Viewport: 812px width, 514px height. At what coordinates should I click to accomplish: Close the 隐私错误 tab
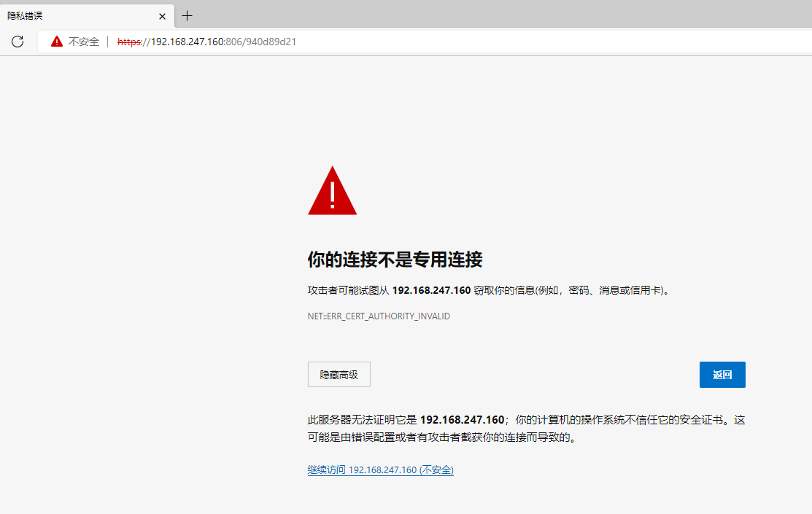pos(162,15)
